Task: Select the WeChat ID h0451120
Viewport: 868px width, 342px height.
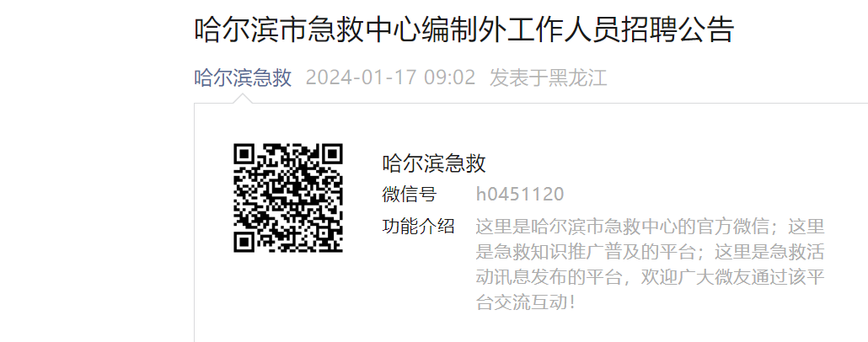Action: pos(520,195)
